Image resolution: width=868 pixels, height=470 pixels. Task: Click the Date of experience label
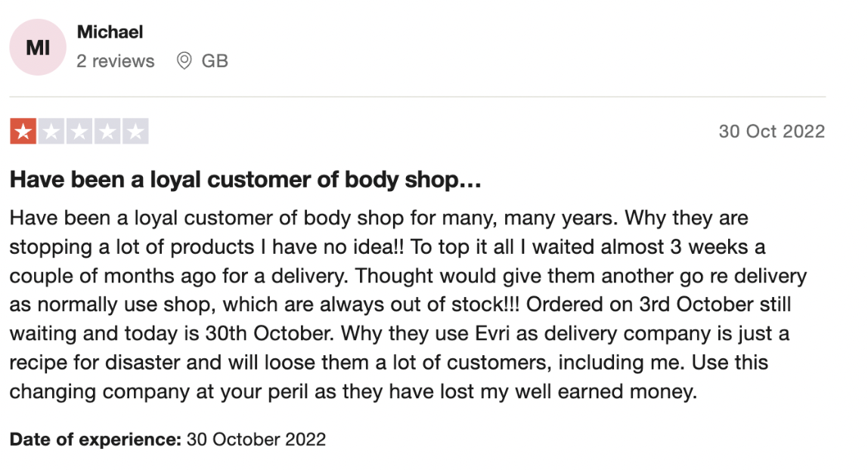95,440
